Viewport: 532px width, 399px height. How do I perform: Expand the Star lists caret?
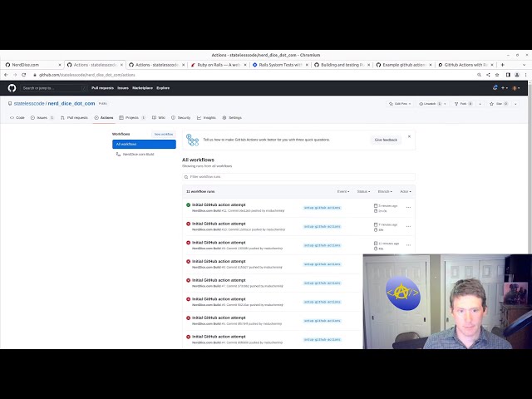[515, 104]
